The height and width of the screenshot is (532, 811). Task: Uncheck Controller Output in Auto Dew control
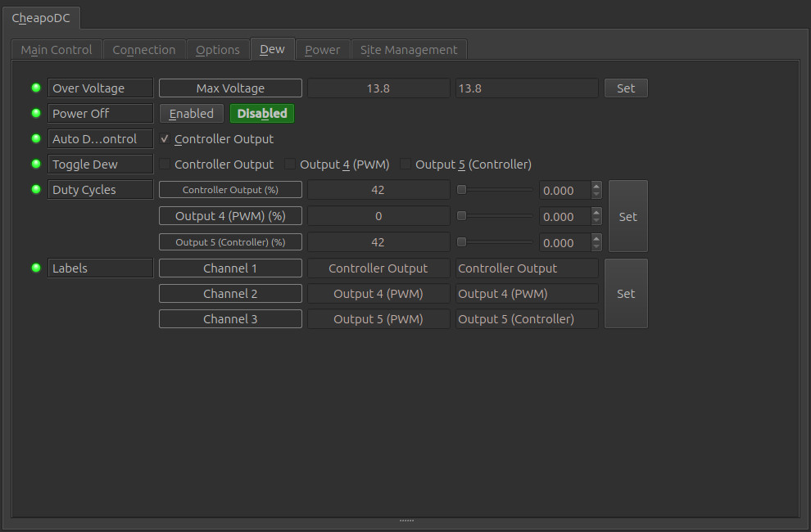(165, 139)
